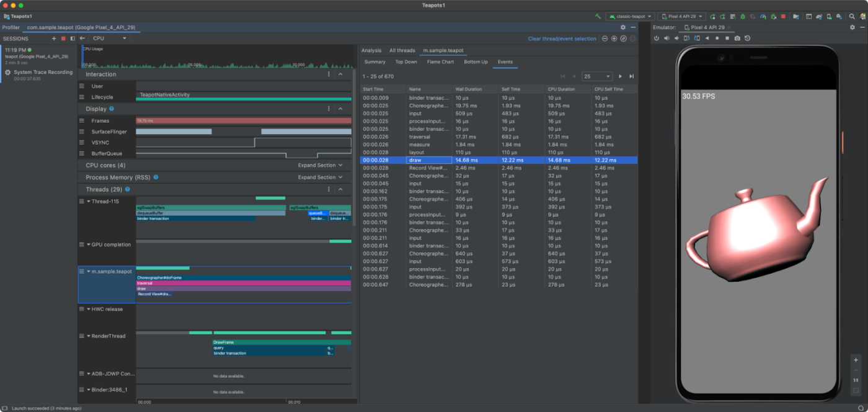Collapse the GPU completion thread row

point(89,244)
